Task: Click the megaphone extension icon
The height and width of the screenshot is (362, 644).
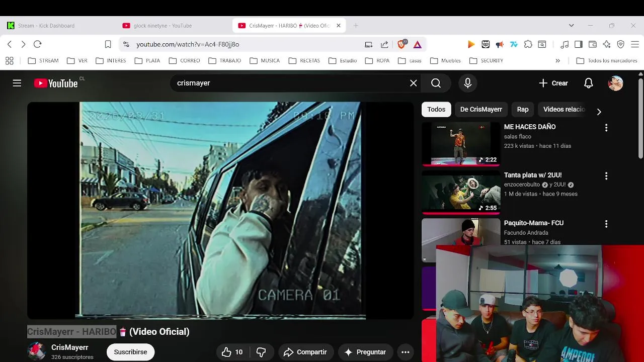Action: point(500,44)
